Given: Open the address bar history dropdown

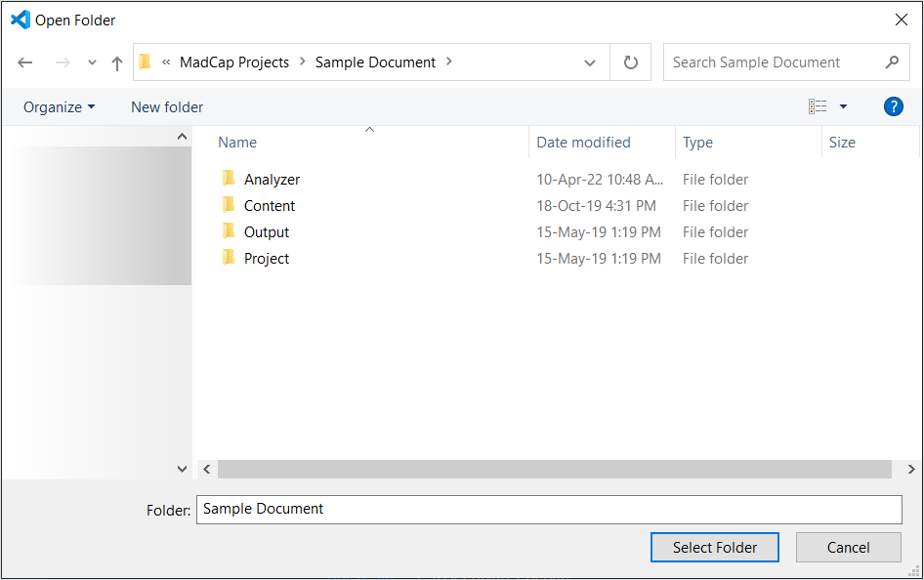Looking at the screenshot, I should [590, 62].
